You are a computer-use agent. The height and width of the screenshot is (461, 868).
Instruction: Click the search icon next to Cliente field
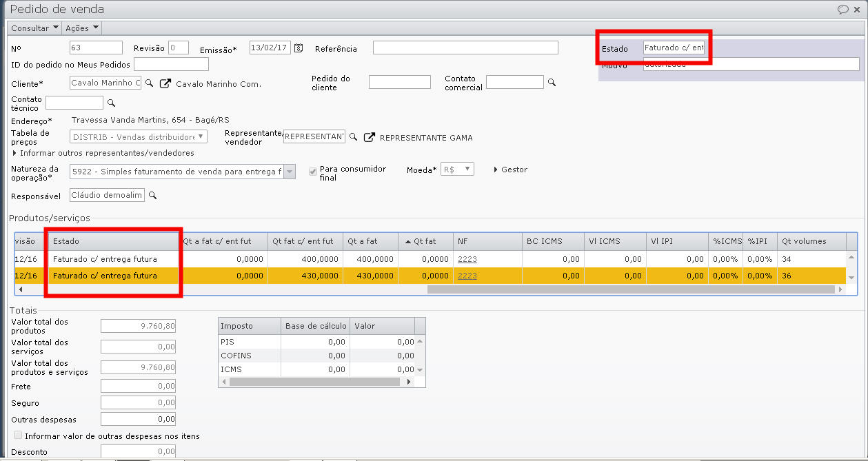(x=149, y=83)
